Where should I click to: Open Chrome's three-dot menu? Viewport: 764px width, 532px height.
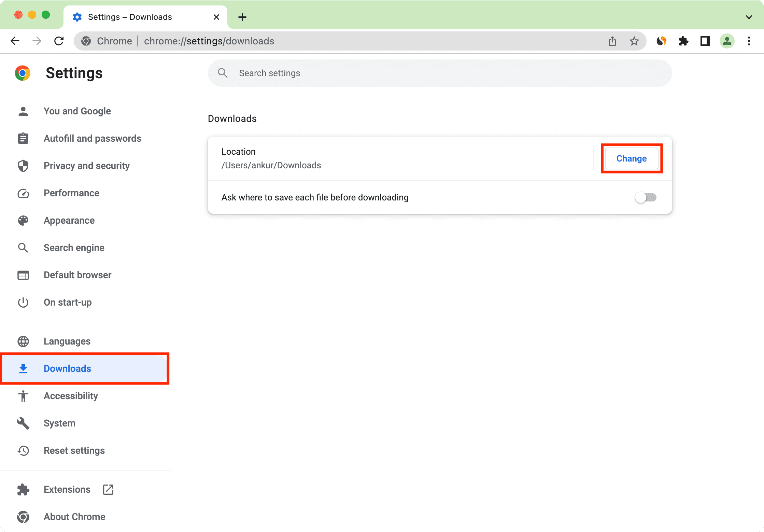[x=749, y=41]
